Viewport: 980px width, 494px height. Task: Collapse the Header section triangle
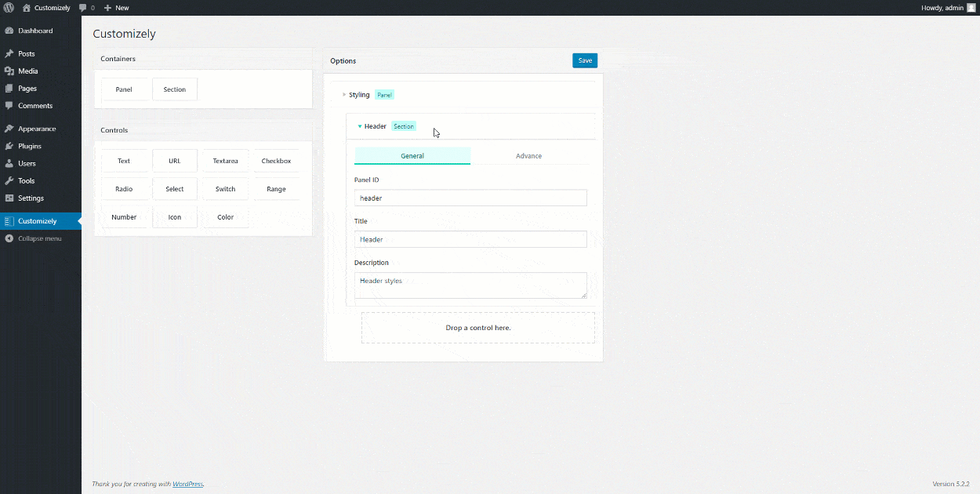(360, 126)
